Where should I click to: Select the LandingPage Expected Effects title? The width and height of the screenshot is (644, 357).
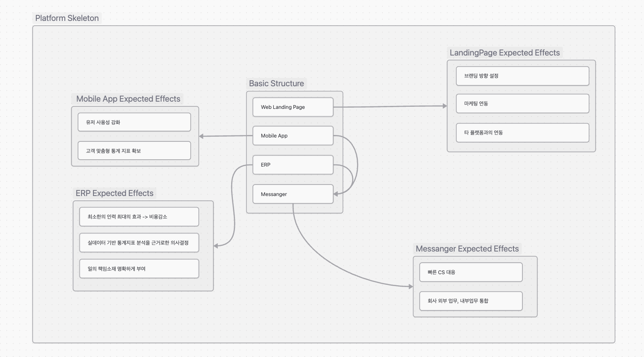tap(505, 53)
